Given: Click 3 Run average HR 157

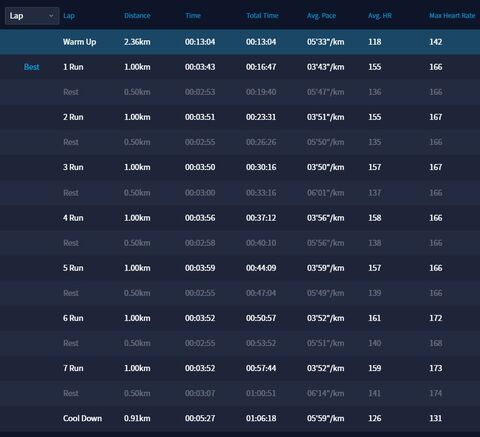Looking at the screenshot, I should (375, 167).
